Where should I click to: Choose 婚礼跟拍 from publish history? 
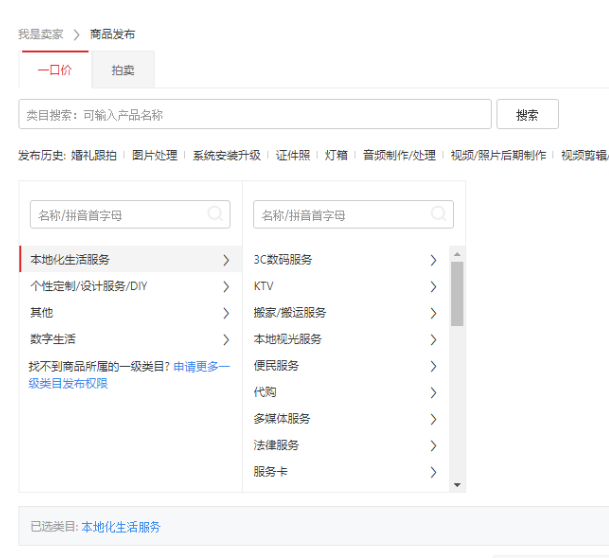(x=93, y=155)
